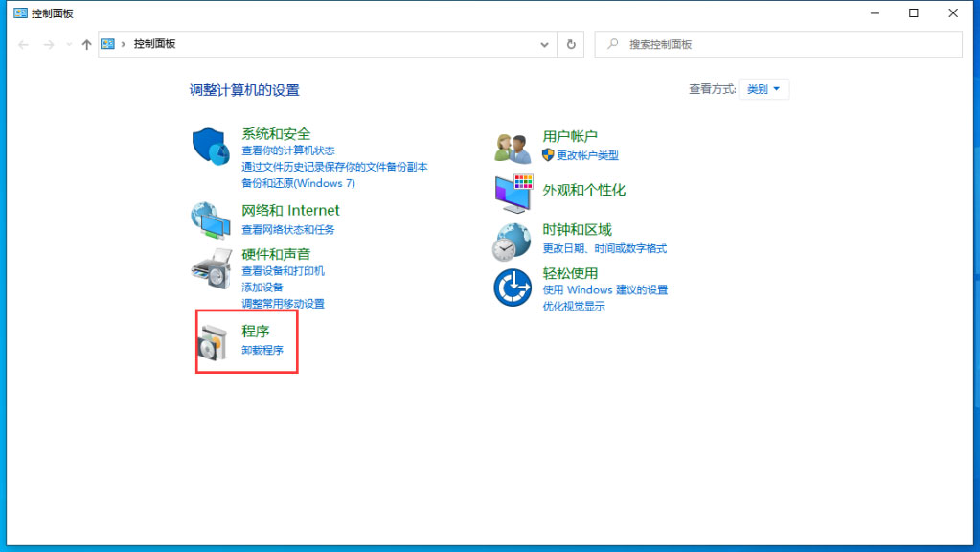Viewport: 980px width, 552px height.
Task: Click the 时钟和区域 clock icon
Action: point(513,241)
